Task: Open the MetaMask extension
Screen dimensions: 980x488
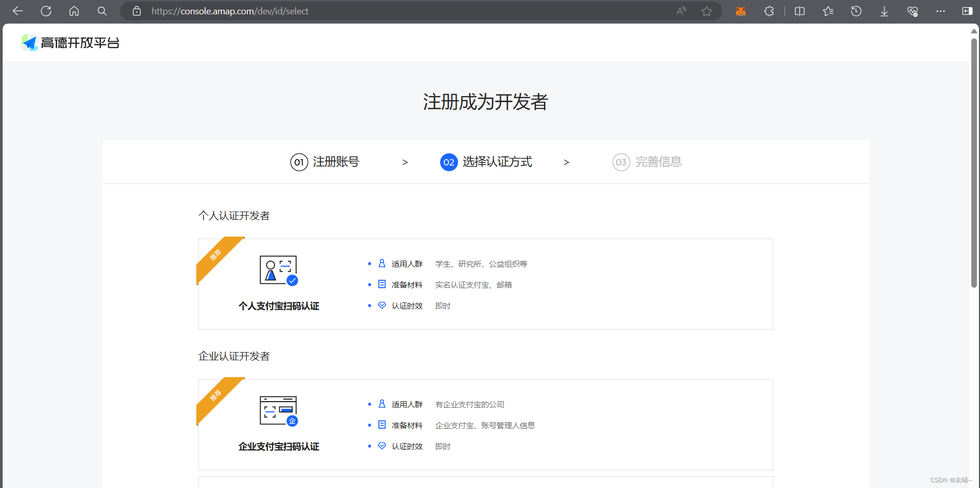Action: (741, 11)
